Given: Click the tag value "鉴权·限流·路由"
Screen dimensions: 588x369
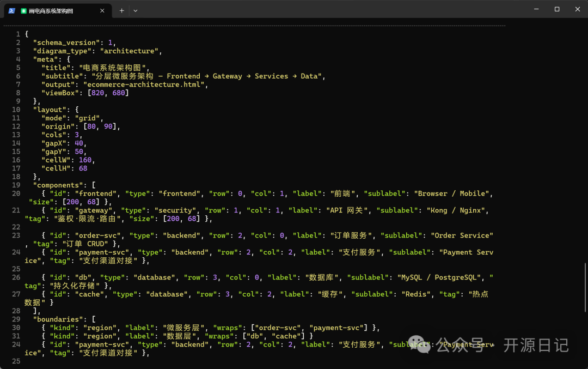Looking at the screenshot, I should click(87, 219).
